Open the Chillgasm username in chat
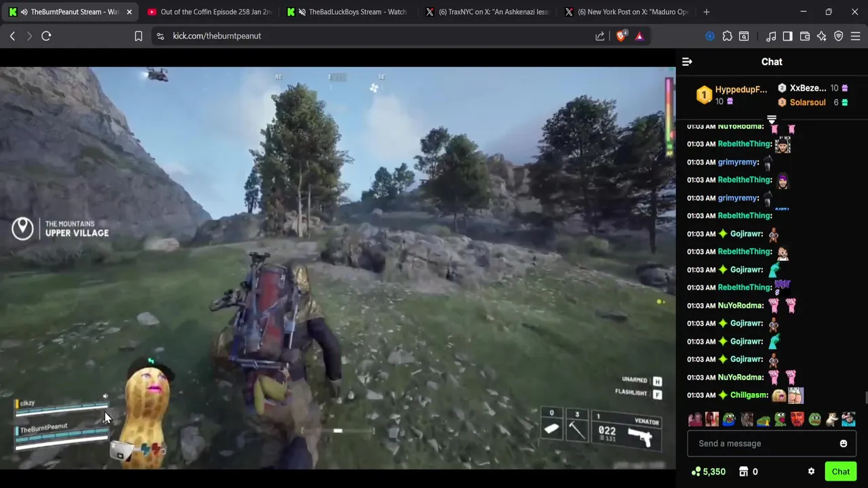The height and width of the screenshot is (488, 868). [x=749, y=395]
